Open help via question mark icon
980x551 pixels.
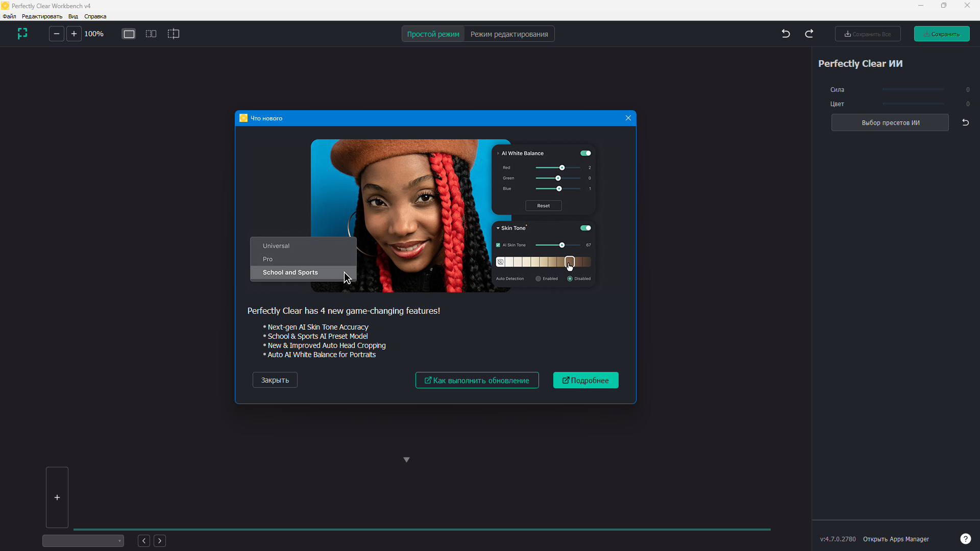point(965,539)
